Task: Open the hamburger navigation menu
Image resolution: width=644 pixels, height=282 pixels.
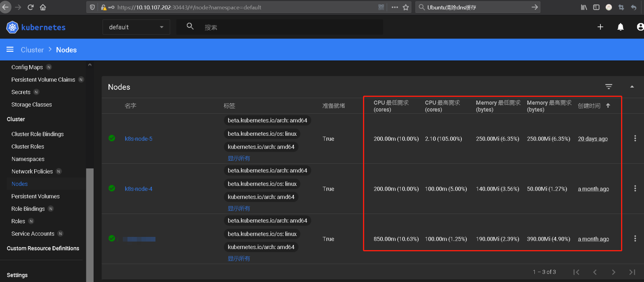Action: coord(10,49)
